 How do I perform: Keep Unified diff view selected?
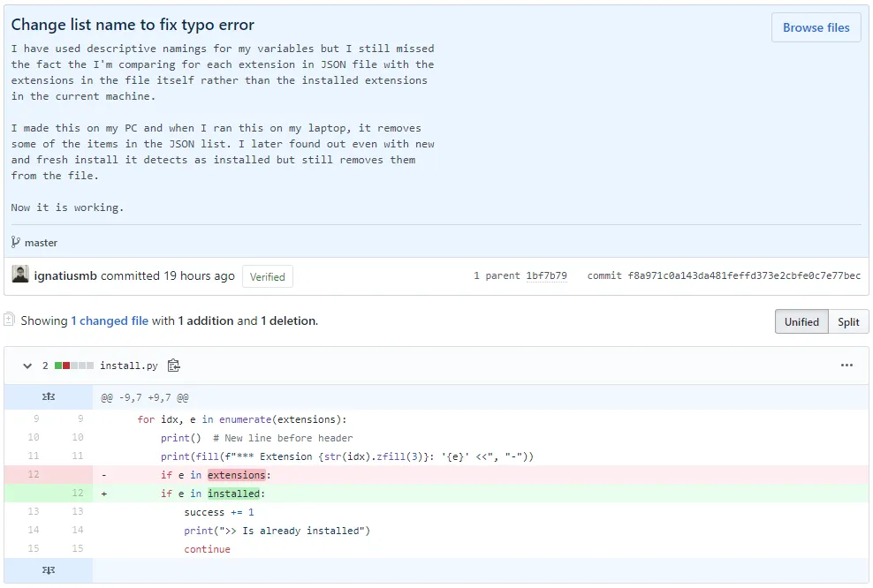pos(801,321)
